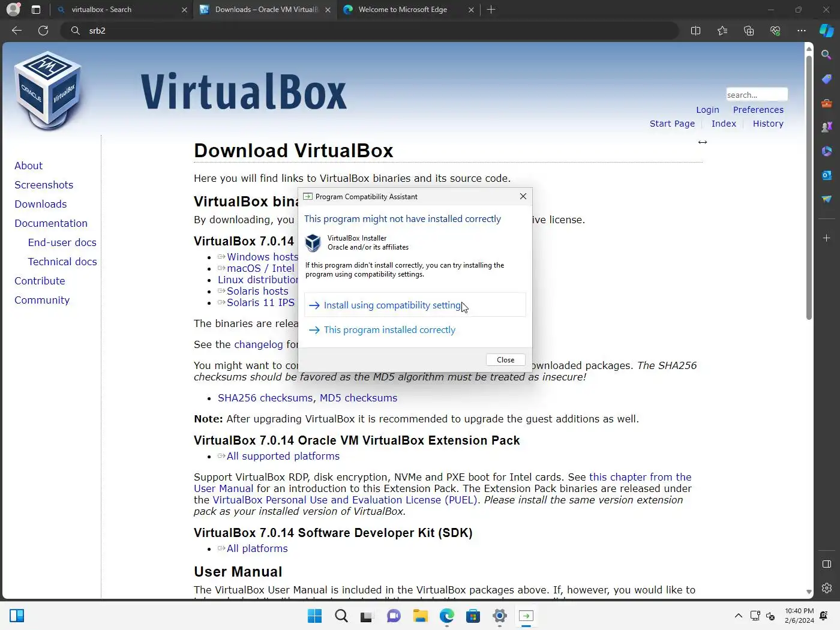
Task: Click the VirtualBox site search field
Action: tap(757, 95)
